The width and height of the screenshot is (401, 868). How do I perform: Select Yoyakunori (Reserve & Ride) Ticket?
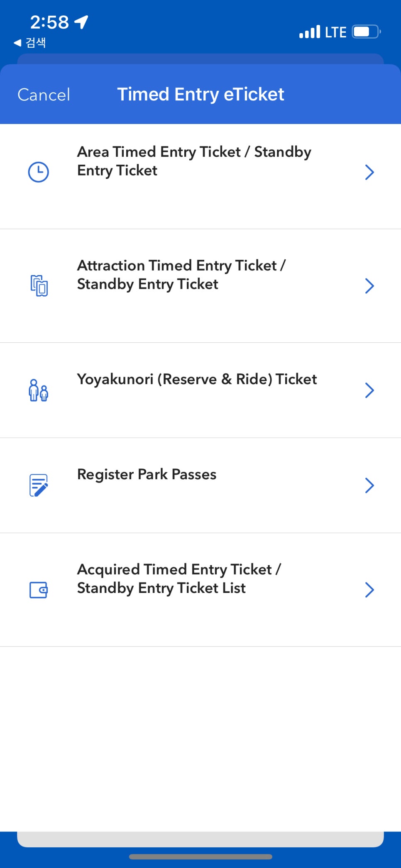coord(200,390)
